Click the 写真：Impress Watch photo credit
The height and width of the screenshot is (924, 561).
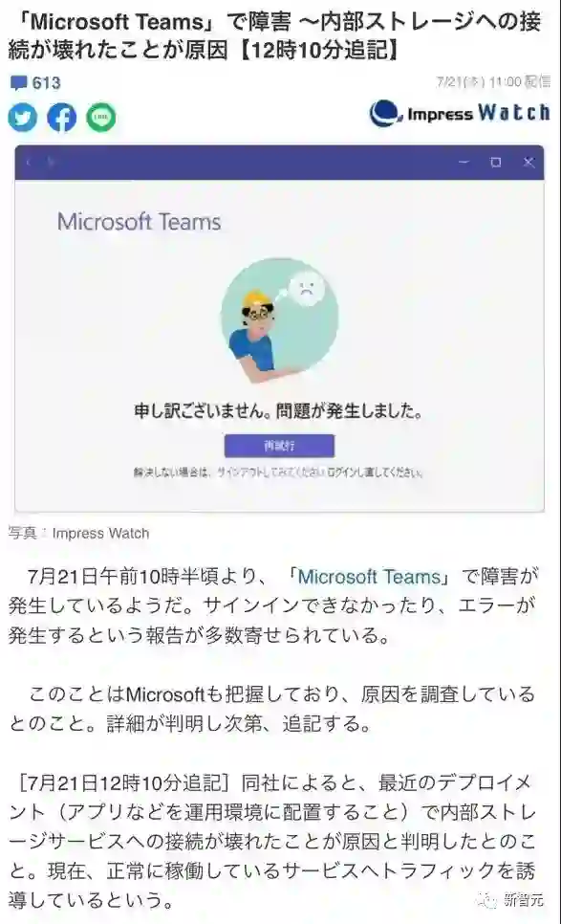(79, 534)
